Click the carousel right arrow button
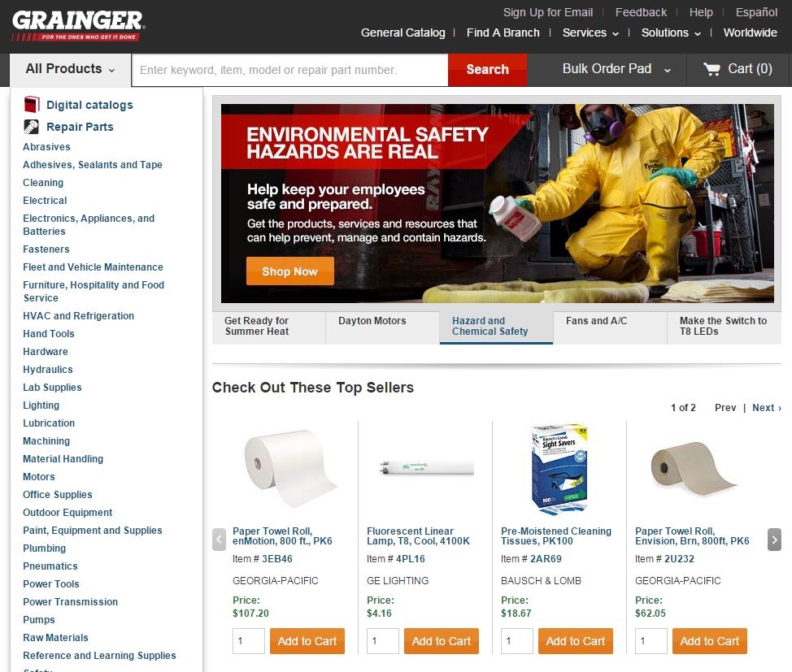 (774, 540)
